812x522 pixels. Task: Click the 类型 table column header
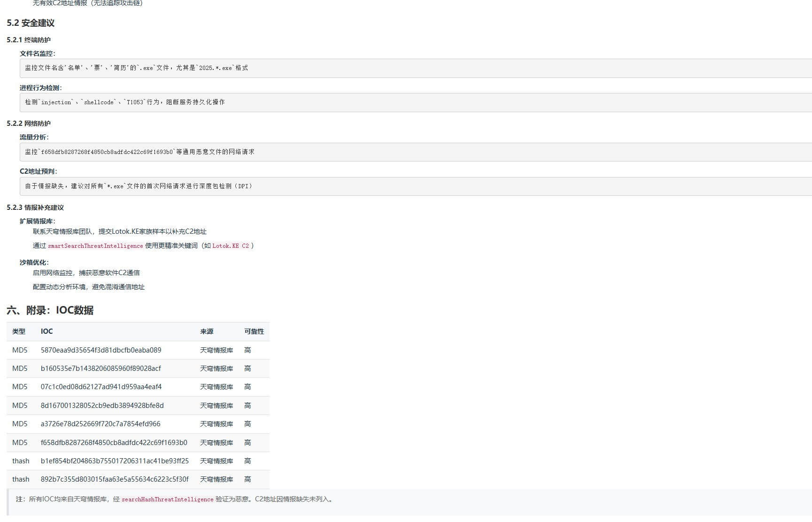[19, 331]
